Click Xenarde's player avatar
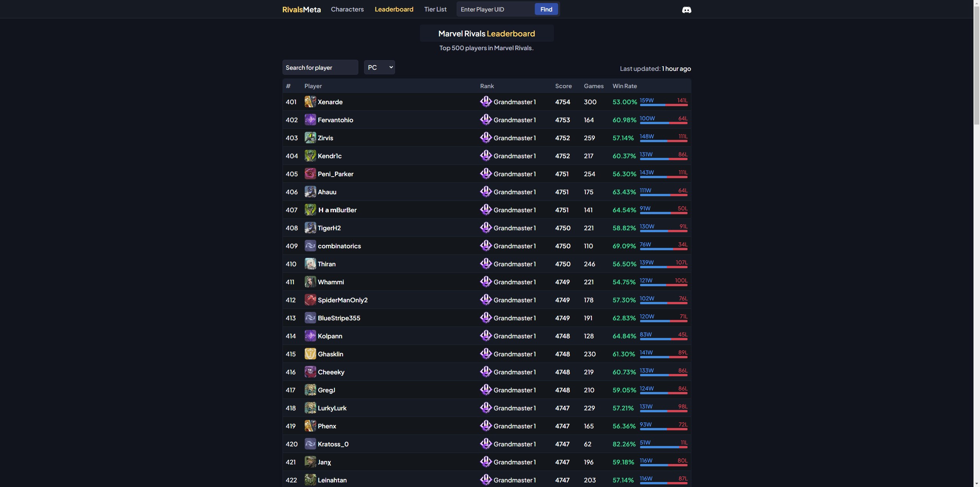The width and height of the screenshot is (980, 487). pyautogui.click(x=310, y=102)
